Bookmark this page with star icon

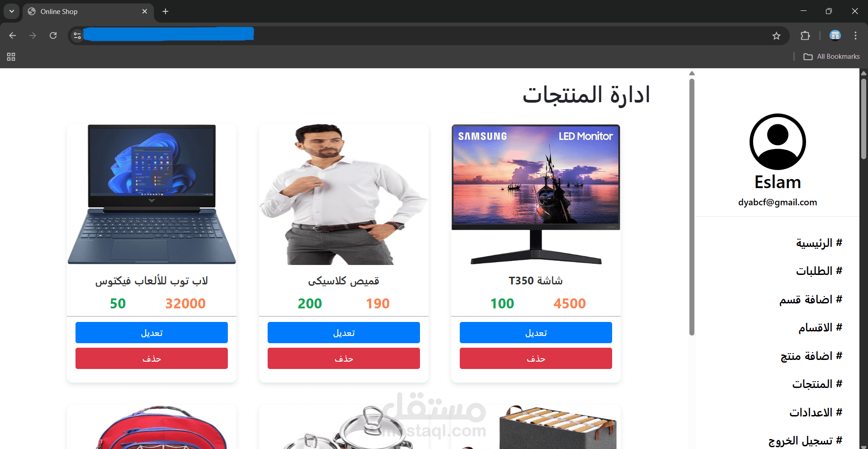coord(776,36)
